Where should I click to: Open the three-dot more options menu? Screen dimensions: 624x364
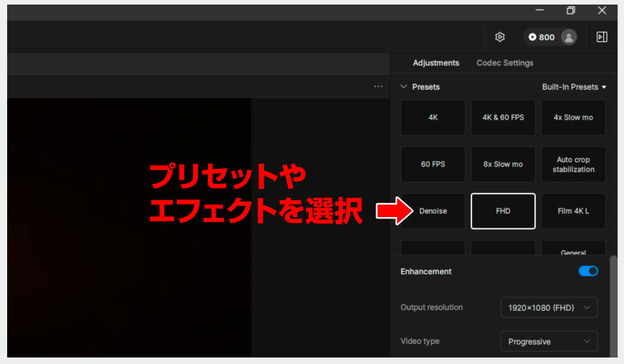coord(378,86)
